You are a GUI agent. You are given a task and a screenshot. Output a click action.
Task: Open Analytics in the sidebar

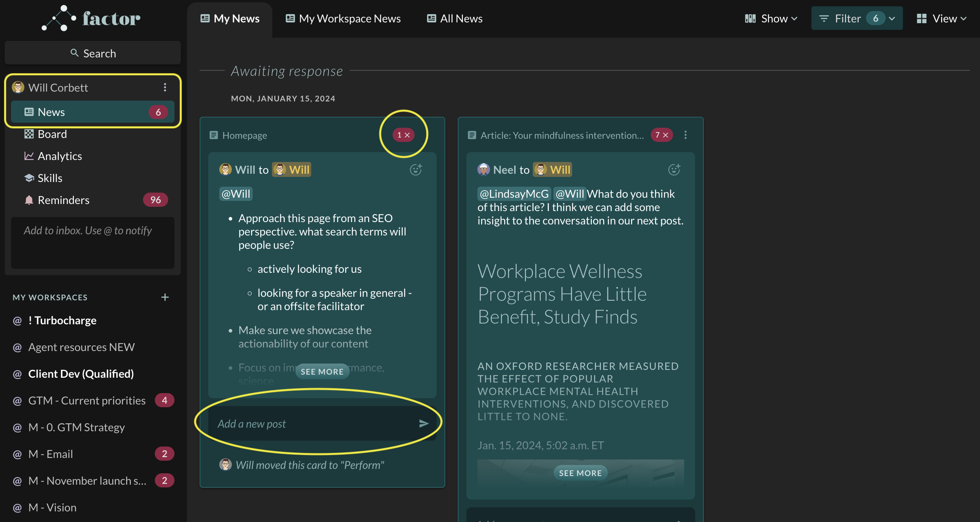(93, 156)
